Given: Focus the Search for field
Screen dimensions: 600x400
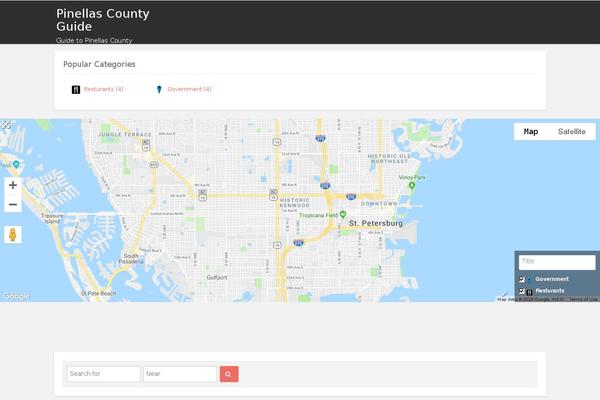Looking at the screenshot, I should click(x=104, y=374).
